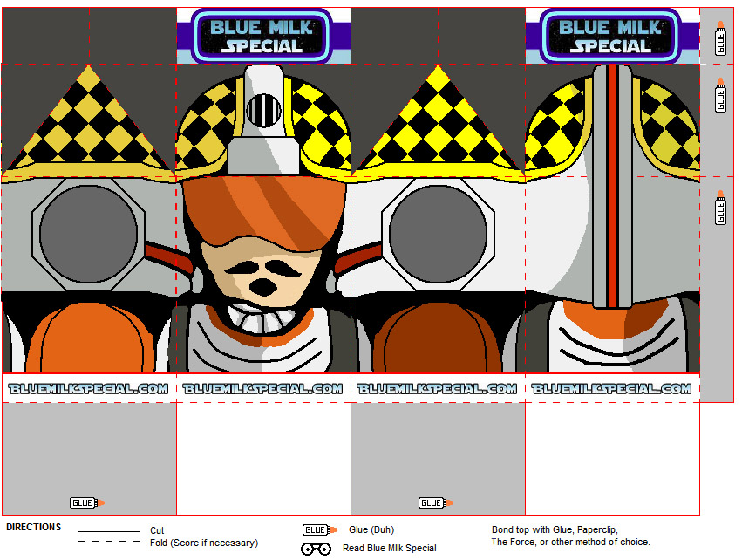Click the solid cut line sample in legend
This screenshot has width=742, height=560.
[x=108, y=531]
